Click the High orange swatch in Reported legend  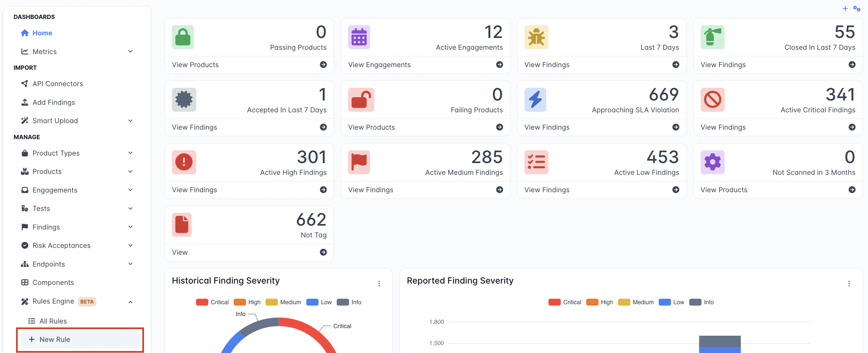point(592,302)
